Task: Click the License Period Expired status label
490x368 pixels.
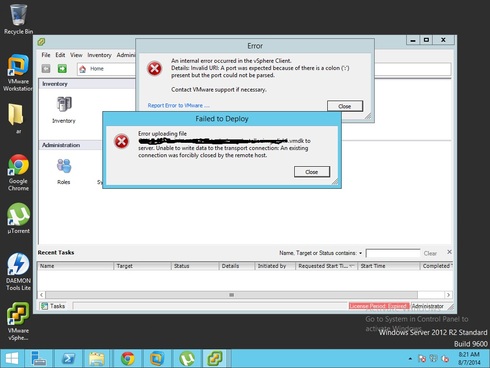Action: coord(379,306)
